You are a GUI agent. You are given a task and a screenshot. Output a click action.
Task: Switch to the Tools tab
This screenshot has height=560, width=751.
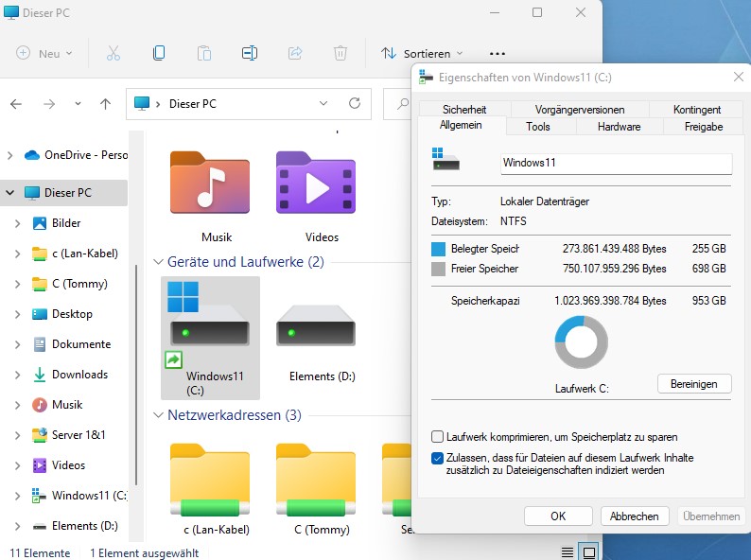538,126
